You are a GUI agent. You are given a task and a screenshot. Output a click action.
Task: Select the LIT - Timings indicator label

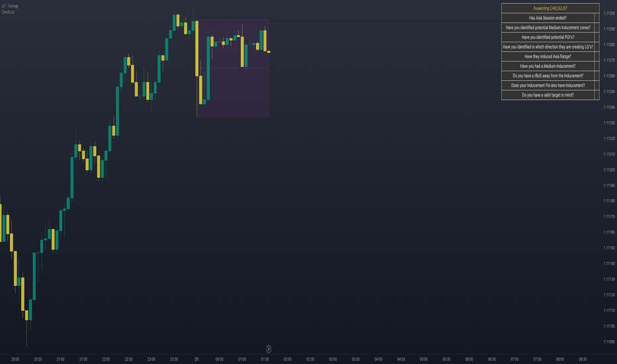pos(10,6)
